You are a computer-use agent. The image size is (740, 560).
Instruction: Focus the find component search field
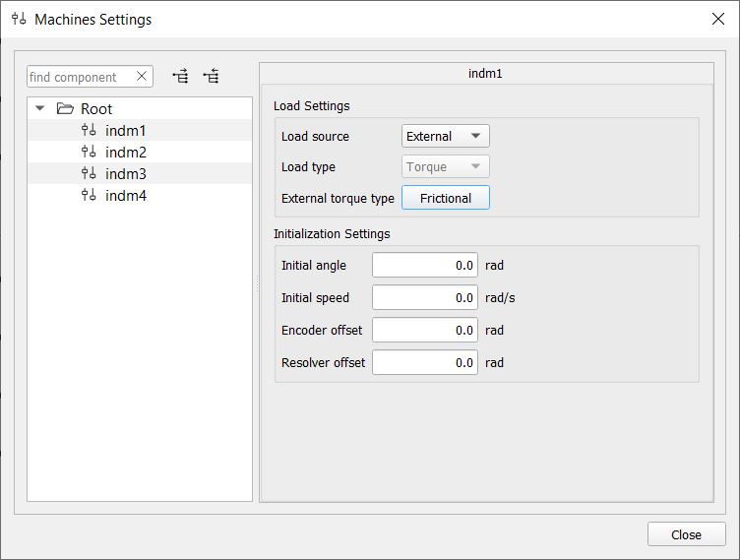click(81, 77)
